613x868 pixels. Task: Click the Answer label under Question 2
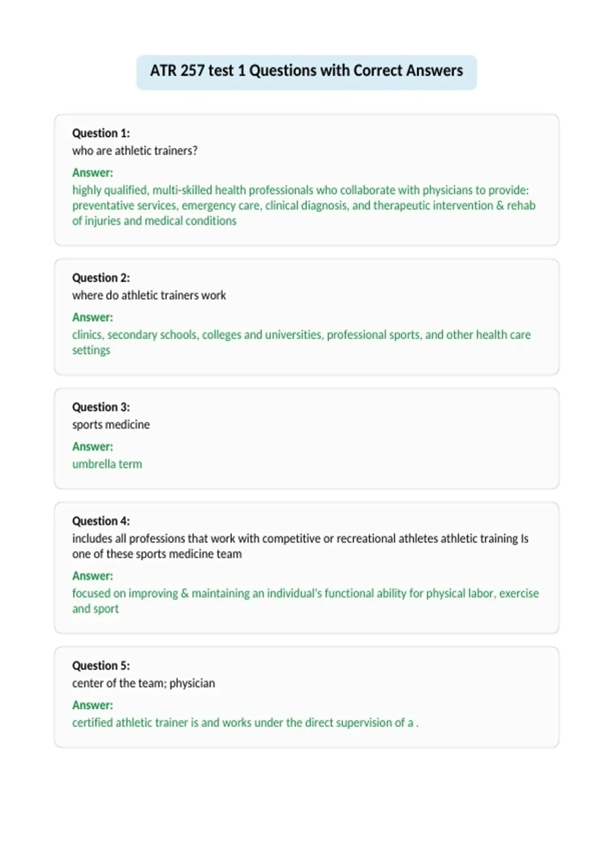tap(92, 317)
